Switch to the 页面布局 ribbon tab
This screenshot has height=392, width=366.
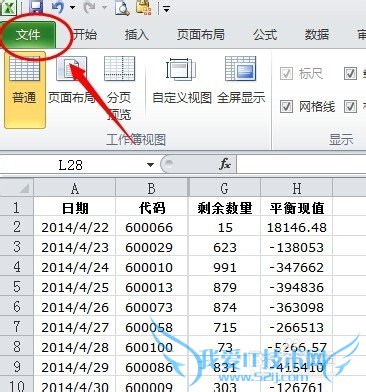(200, 34)
